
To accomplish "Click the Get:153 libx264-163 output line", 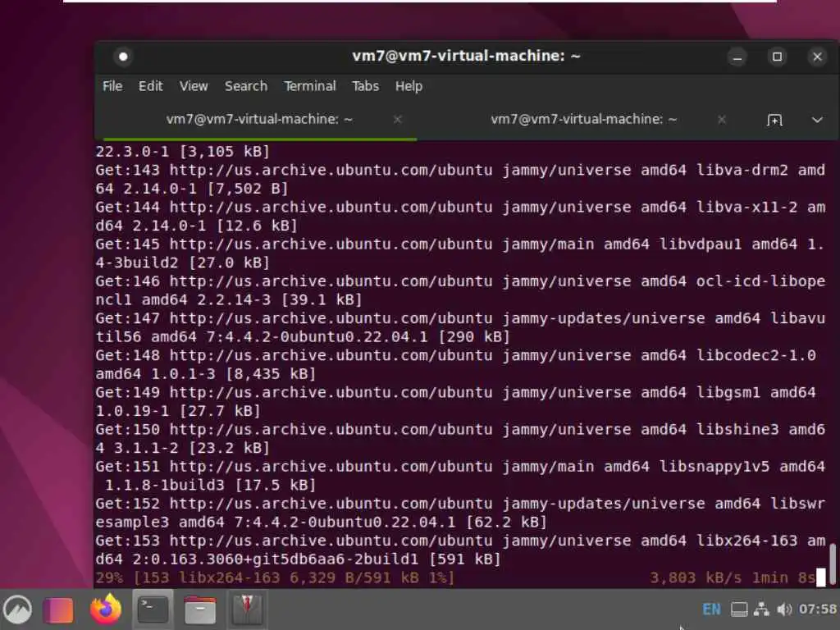I will click(460, 550).
